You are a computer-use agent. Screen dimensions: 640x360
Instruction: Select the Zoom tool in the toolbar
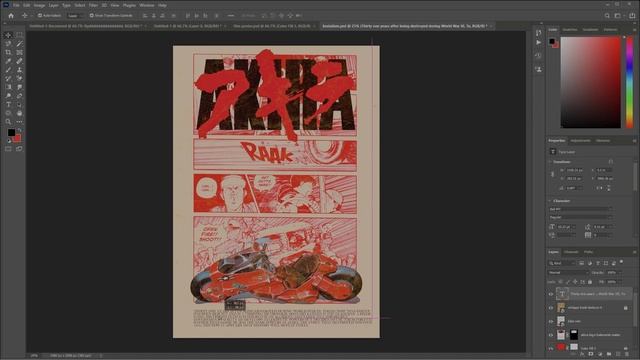[x=8, y=122]
